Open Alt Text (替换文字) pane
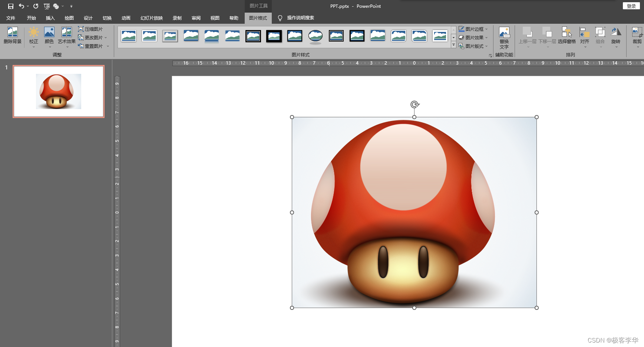 [504, 37]
